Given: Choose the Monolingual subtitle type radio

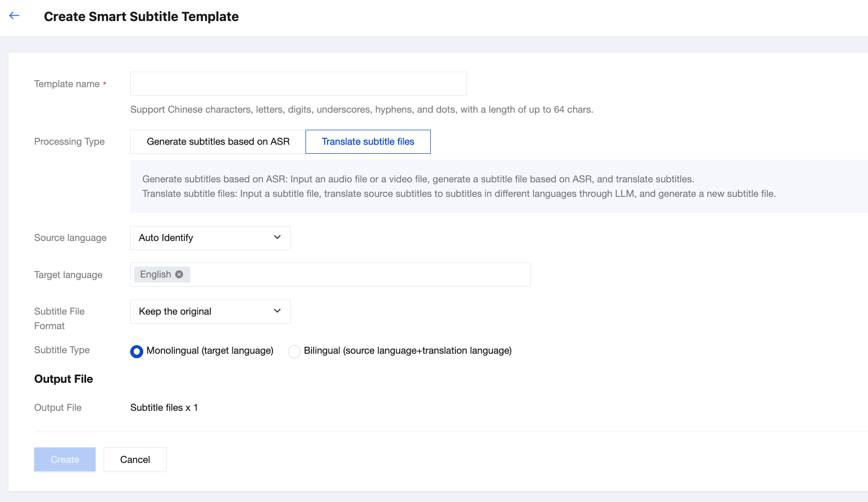Looking at the screenshot, I should click(x=137, y=352).
